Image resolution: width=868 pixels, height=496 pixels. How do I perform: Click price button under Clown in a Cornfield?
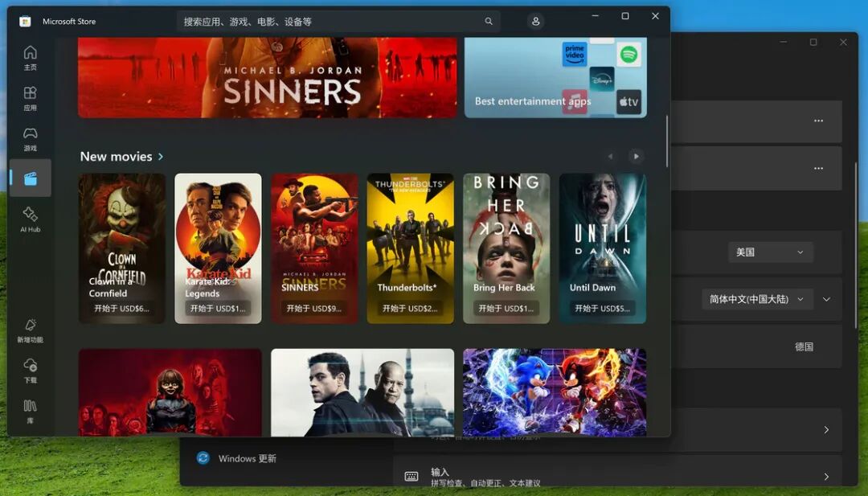click(121, 309)
